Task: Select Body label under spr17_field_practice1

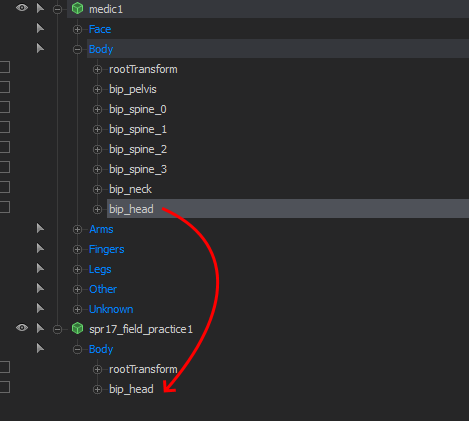Action: [x=101, y=349]
